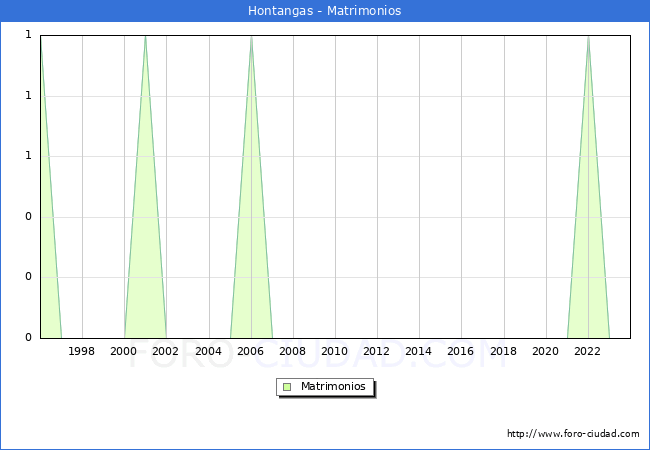The height and width of the screenshot is (450, 650).
Task: Click the 2004 x-axis label
Action: [x=208, y=351]
